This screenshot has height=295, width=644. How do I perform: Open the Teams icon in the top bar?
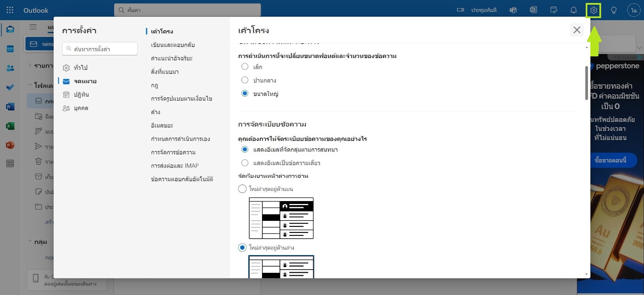coord(513,10)
